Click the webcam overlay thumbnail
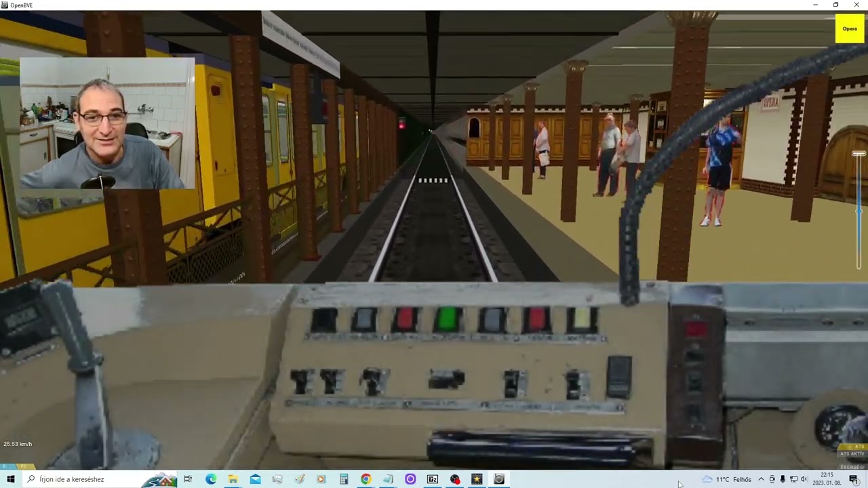The image size is (868, 488). (107, 123)
